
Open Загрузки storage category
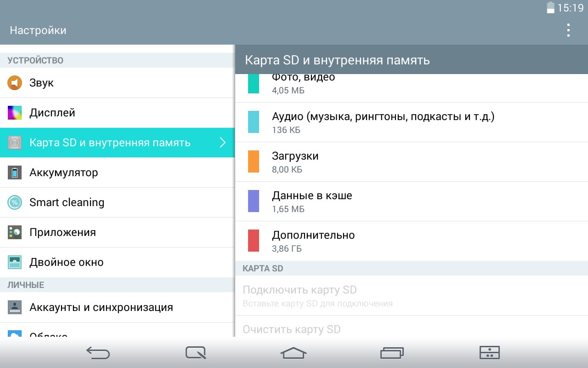(411, 162)
